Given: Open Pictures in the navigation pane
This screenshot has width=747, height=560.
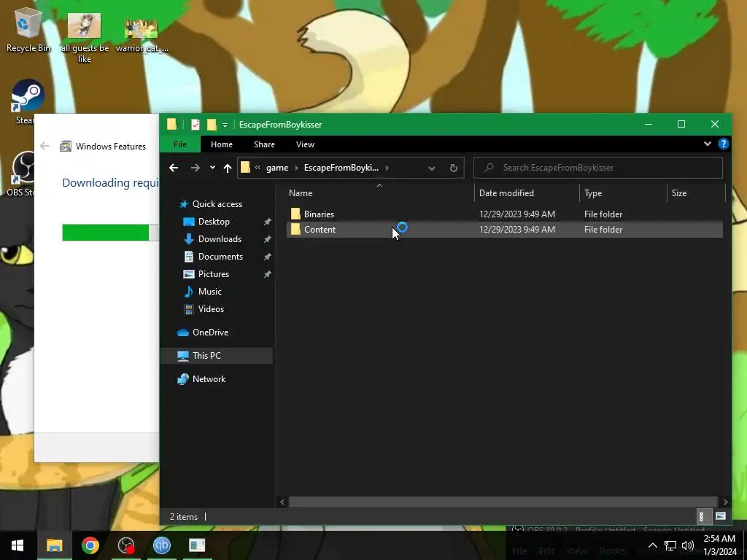Looking at the screenshot, I should click(214, 274).
